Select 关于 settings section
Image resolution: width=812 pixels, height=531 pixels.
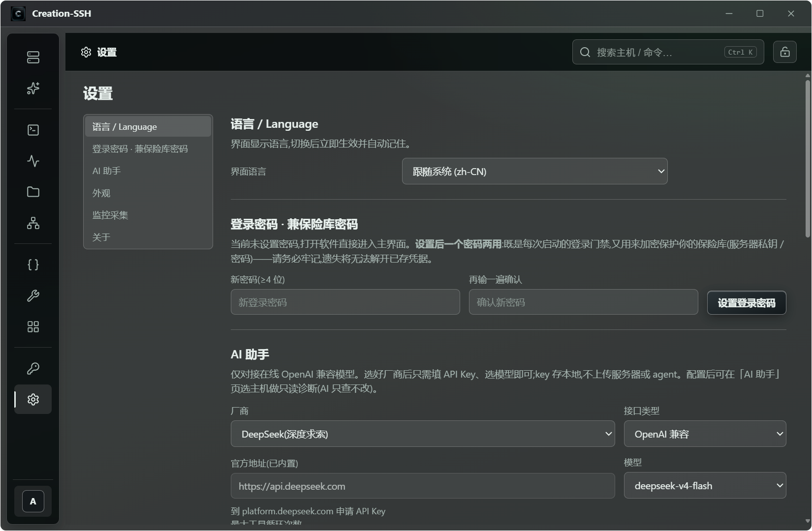(x=148, y=237)
